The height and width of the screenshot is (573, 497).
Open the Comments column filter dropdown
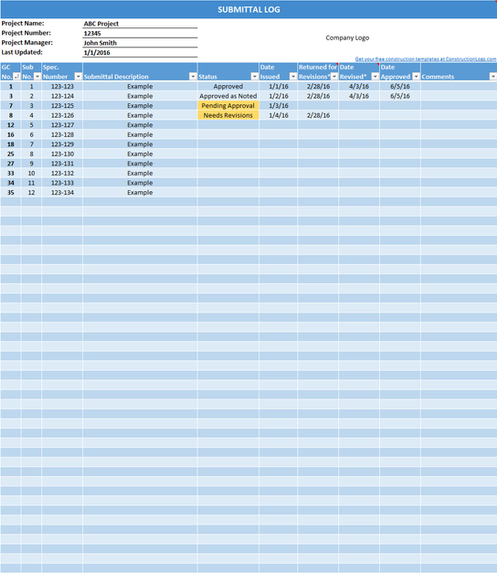[x=493, y=76]
